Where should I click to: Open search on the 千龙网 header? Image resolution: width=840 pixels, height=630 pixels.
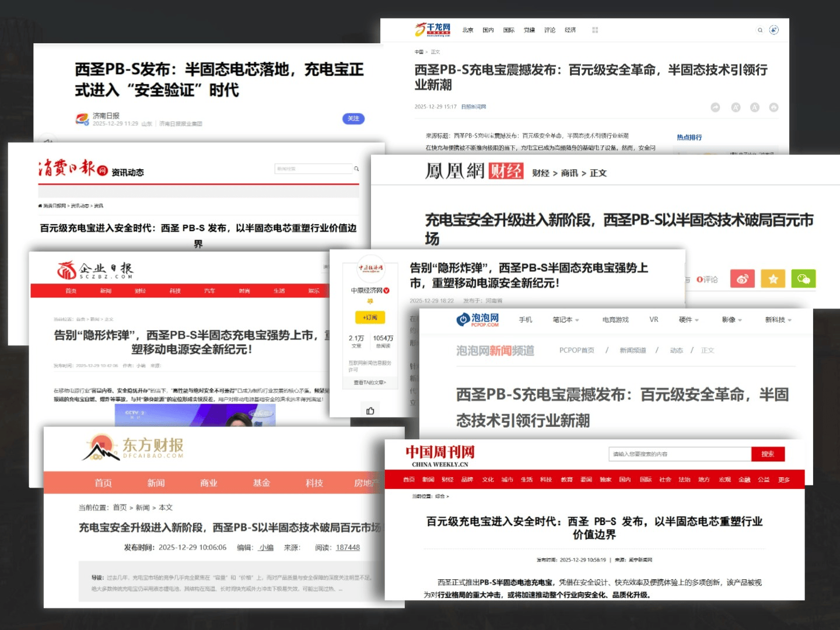(760, 30)
